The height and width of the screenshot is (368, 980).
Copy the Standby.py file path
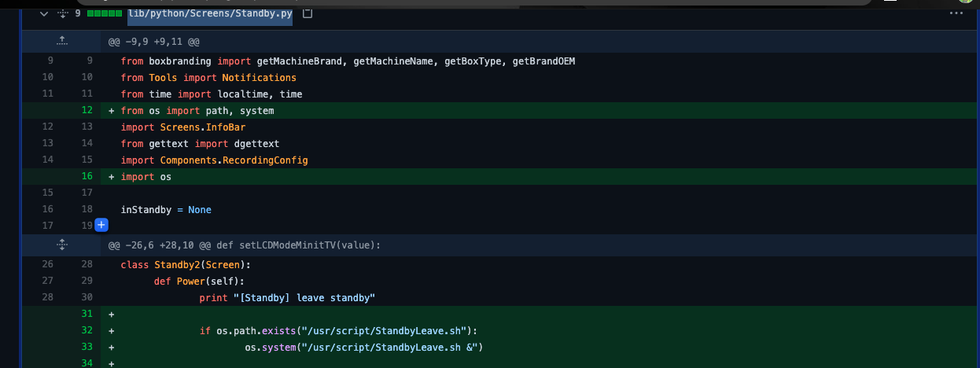pos(308,13)
